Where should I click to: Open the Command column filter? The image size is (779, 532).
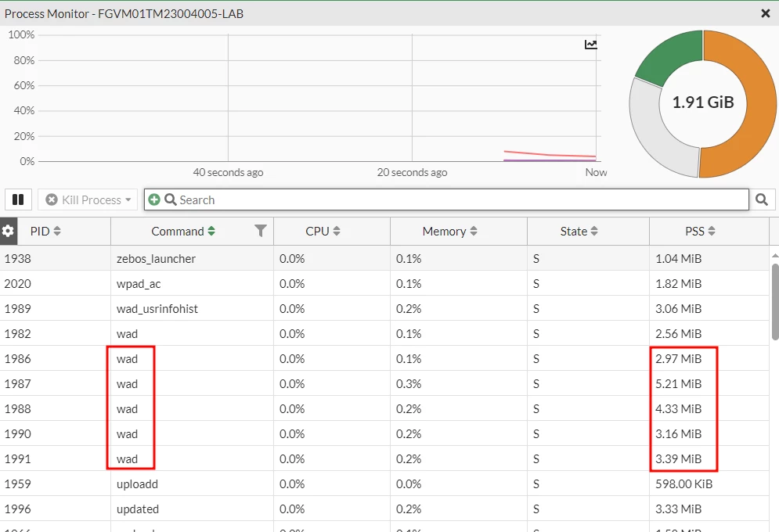point(261,231)
